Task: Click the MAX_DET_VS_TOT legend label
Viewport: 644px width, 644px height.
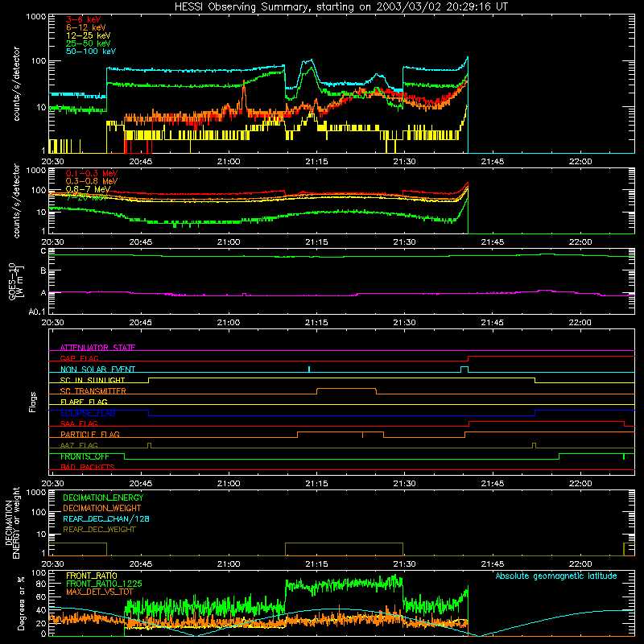Action: pyautogui.click(x=100, y=592)
